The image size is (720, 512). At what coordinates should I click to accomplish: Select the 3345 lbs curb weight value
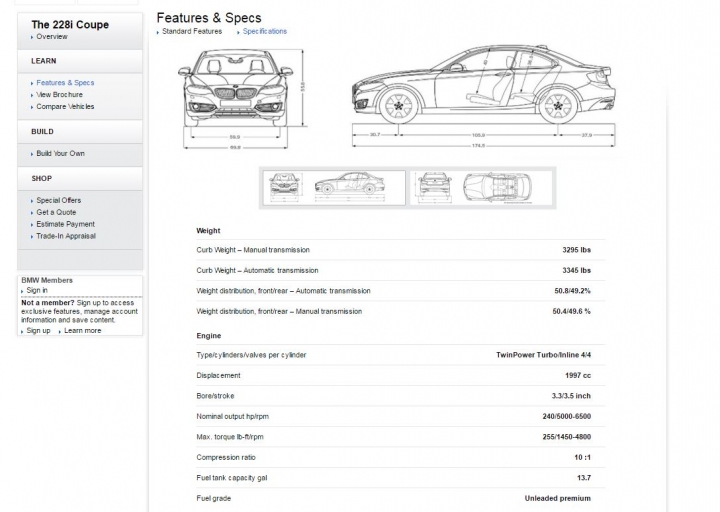[576, 270]
